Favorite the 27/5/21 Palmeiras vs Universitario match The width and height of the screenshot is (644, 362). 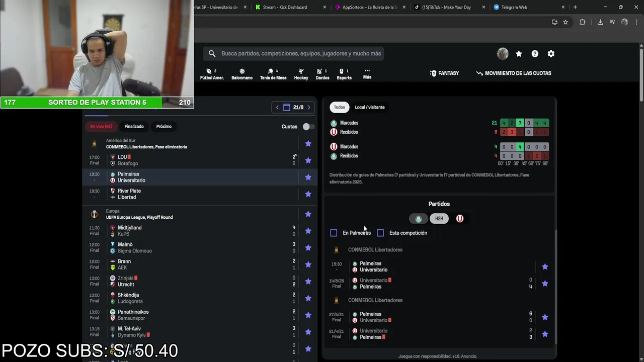[x=545, y=317]
